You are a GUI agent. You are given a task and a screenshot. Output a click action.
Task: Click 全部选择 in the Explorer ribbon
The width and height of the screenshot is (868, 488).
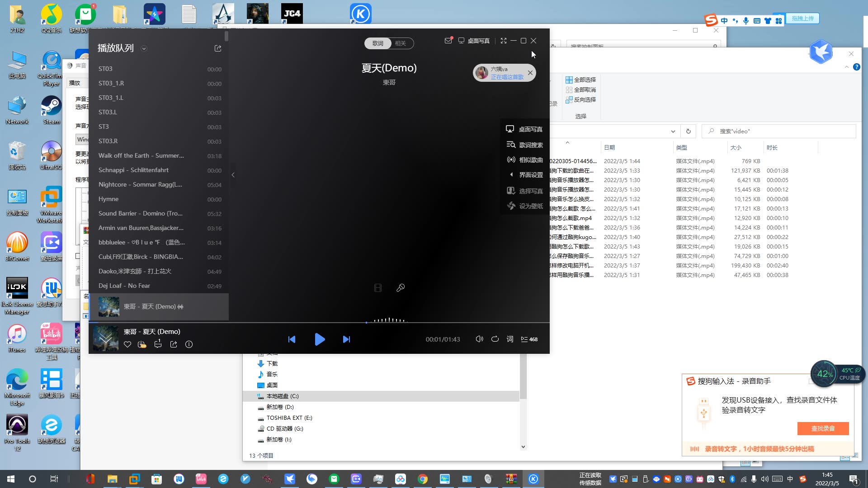coord(581,80)
